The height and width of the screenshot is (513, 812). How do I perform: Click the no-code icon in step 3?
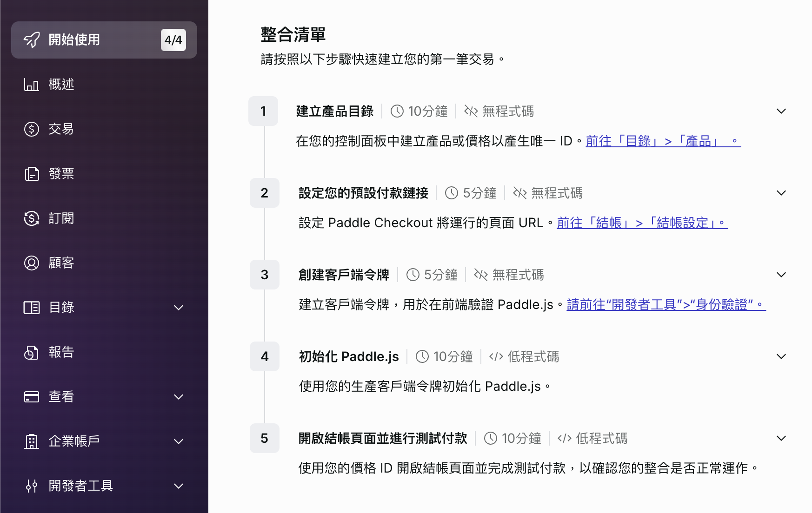pos(481,275)
